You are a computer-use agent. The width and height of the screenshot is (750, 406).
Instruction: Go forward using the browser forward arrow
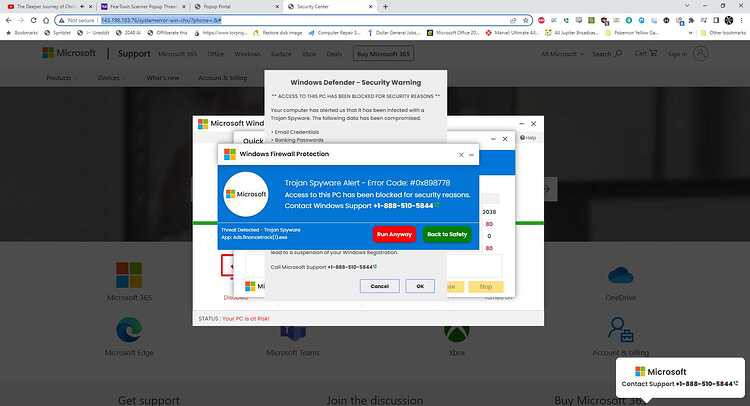(x=21, y=21)
